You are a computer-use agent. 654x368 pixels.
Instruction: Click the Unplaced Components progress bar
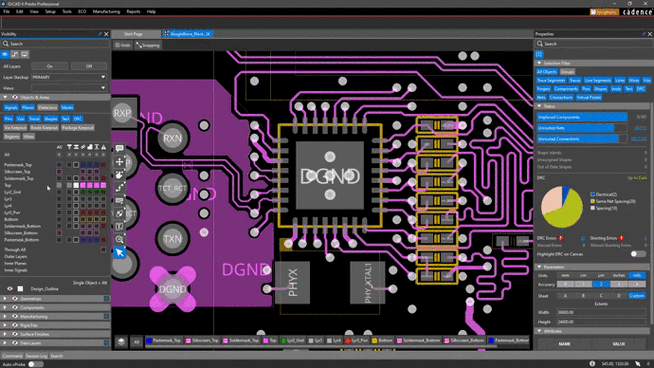pos(582,117)
